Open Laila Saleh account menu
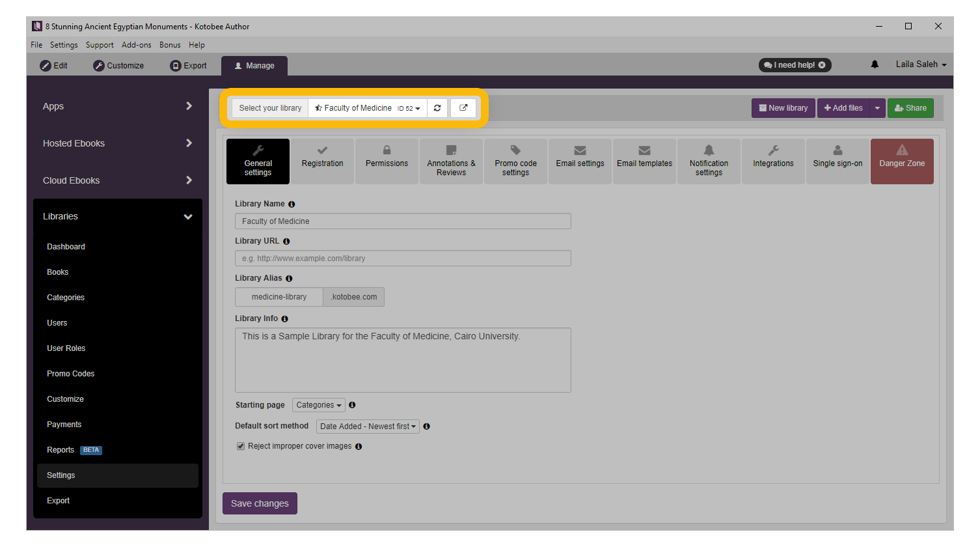The height and width of the screenshot is (547, 980). tap(921, 64)
